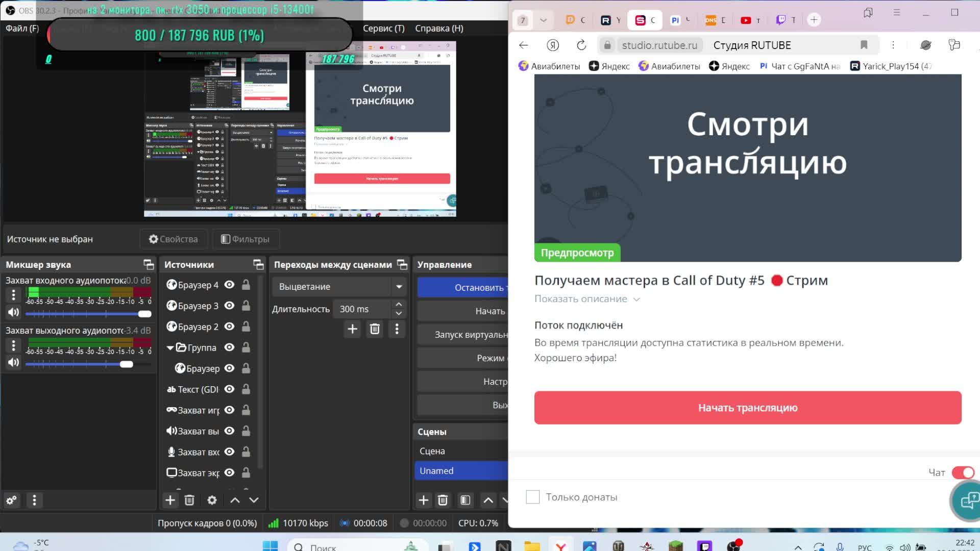Undock the Sources panel float icon
The height and width of the screenshot is (551, 980).
[258, 264]
